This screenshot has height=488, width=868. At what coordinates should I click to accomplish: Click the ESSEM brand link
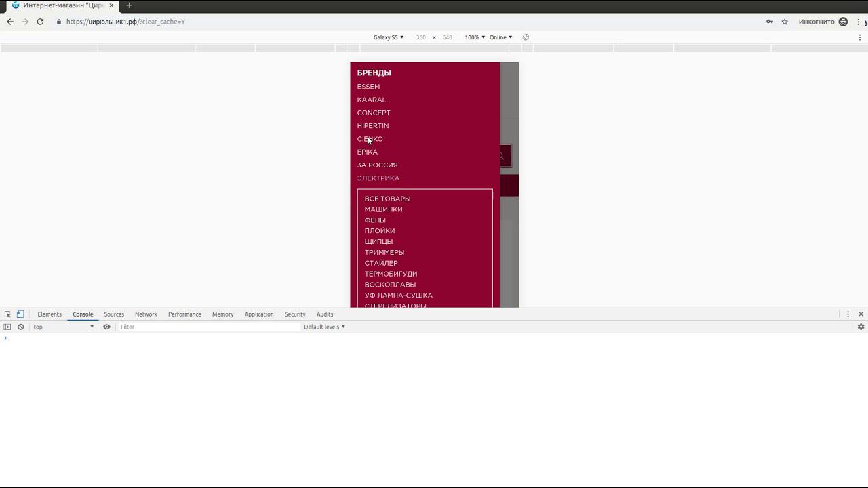click(x=368, y=87)
